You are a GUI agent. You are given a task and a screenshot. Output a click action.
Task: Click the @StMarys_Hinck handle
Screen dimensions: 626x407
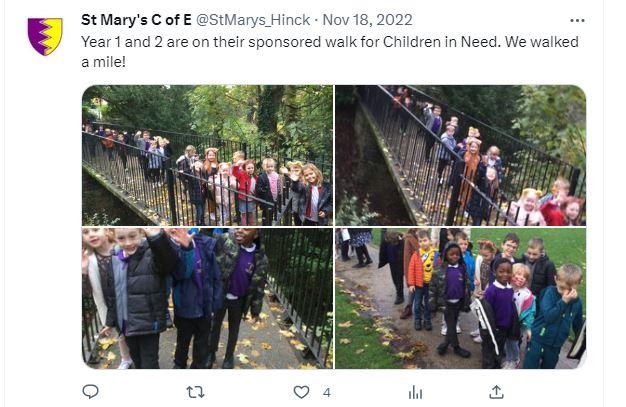coord(253,20)
